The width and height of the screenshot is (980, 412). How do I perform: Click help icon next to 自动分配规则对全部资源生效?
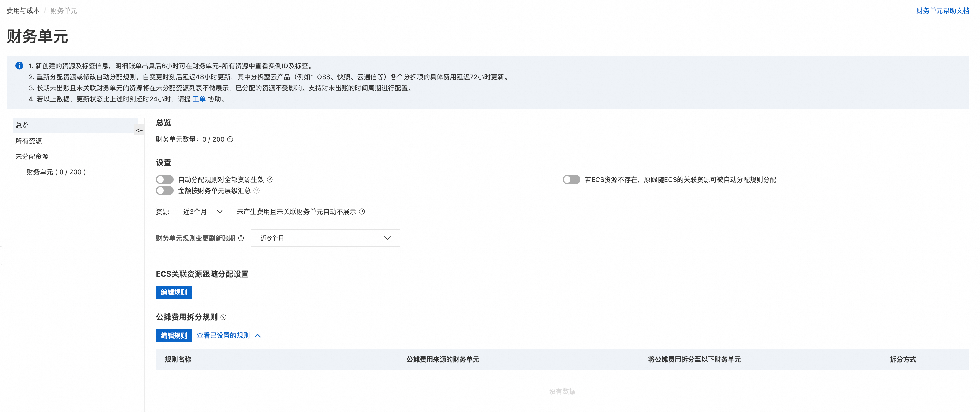pos(270,179)
